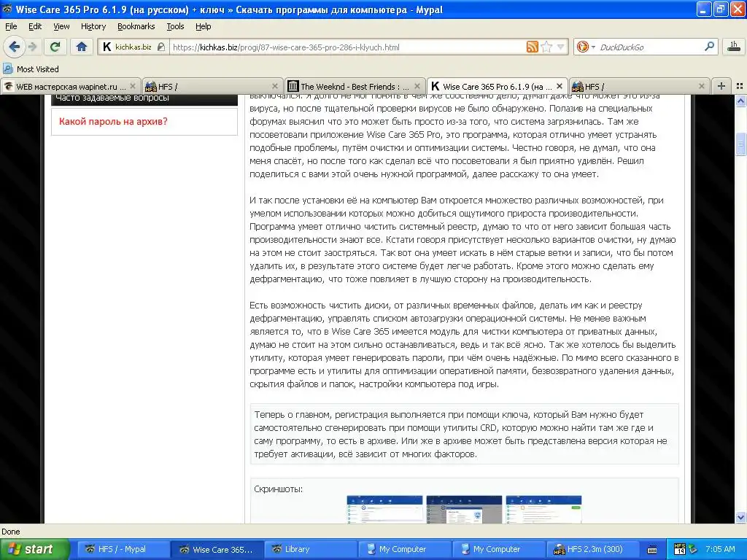
Task: Click the 'Часто задаваемые вопросы' header
Action: (144, 98)
